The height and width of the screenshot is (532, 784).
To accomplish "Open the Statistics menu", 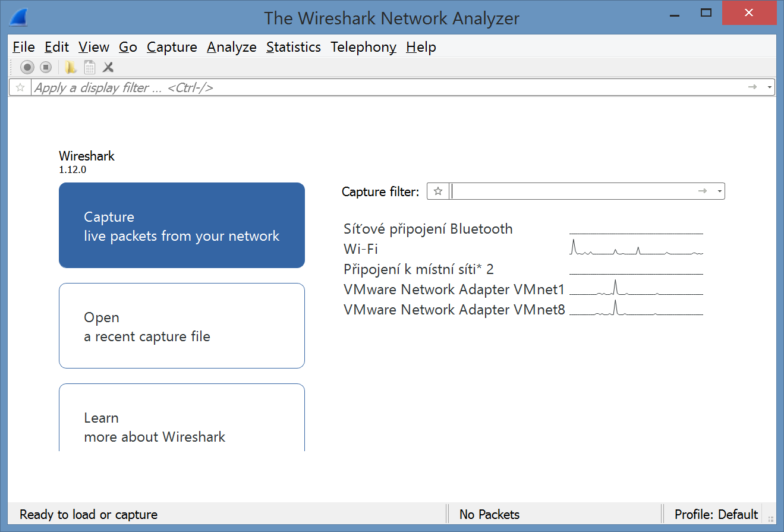I will tap(294, 47).
